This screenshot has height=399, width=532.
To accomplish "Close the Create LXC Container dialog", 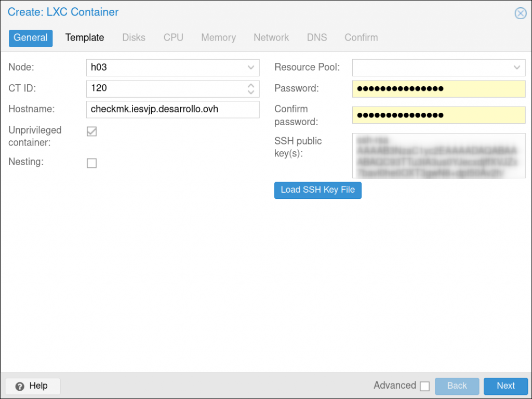I will pyautogui.click(x=520, y=14).
